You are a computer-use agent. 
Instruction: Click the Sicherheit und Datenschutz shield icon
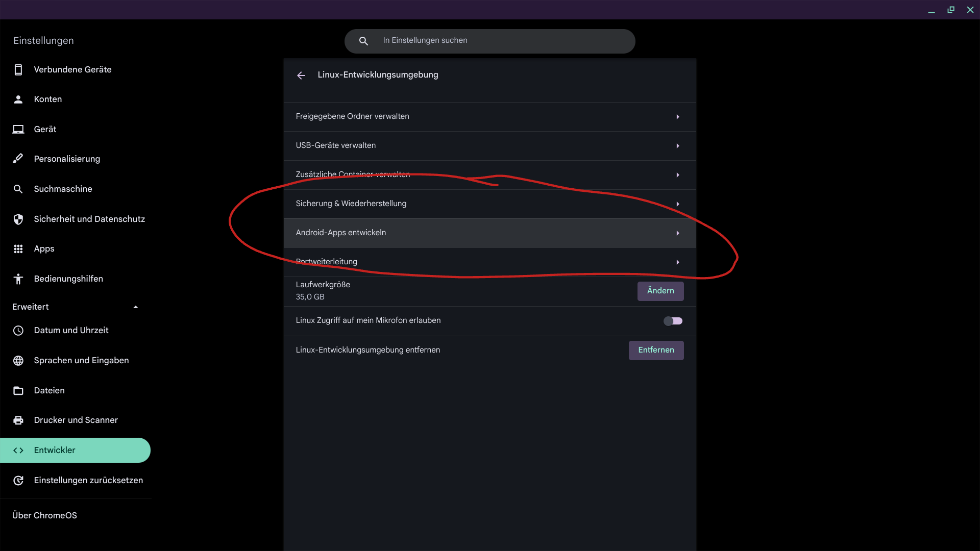tap(18, 219)
